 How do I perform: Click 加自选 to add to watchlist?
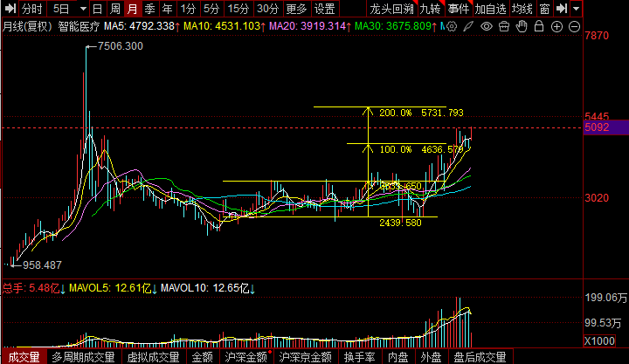pyautogui.click(x=491, y=9)
